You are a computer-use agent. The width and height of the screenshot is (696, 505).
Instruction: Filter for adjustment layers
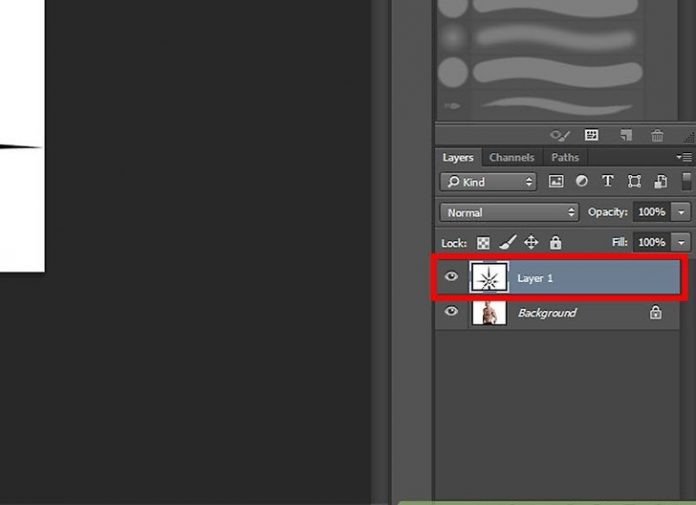tap(582, 182)
